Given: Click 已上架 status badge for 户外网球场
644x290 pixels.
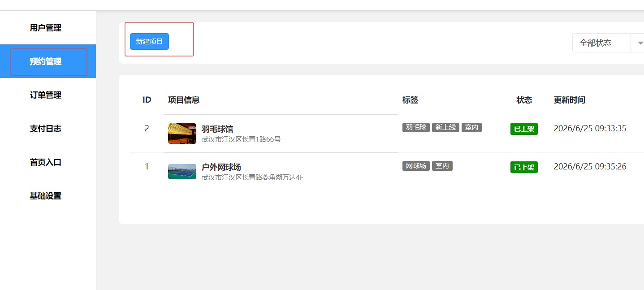Looking at the screenshot, I should point(524,167).
